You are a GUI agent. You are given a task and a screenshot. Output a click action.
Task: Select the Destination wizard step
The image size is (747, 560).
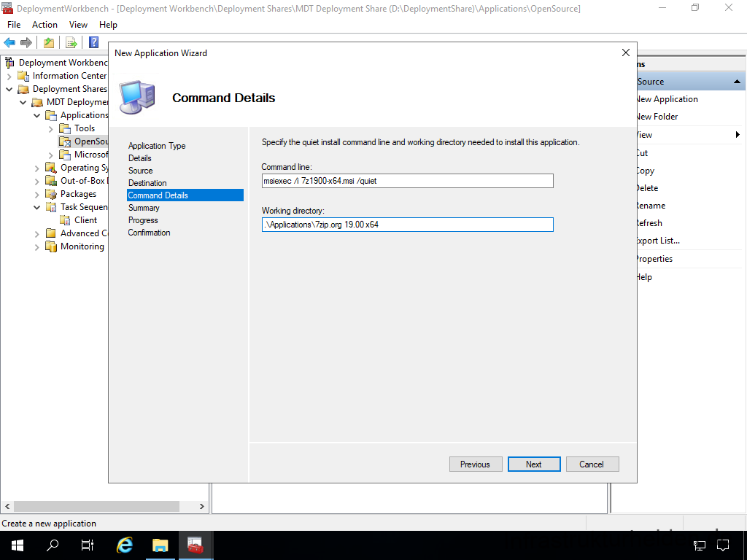147,183
